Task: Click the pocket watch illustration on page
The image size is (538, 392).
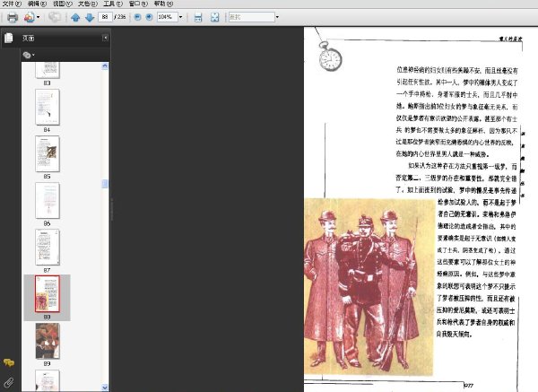Action: click(x=330, y=57)
